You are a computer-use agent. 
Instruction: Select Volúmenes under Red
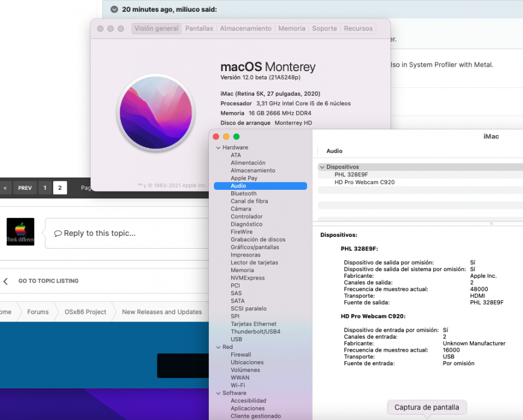(245, 370)
